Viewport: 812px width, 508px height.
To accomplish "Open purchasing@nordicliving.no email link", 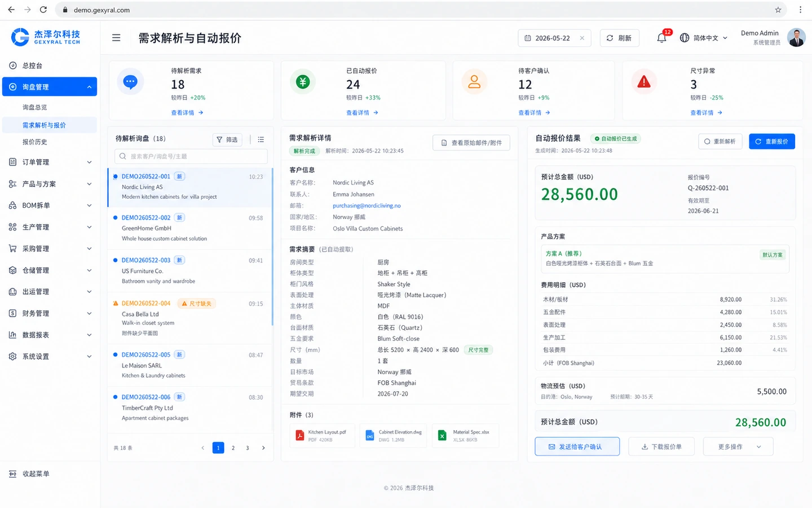I will tap(367, 205).
